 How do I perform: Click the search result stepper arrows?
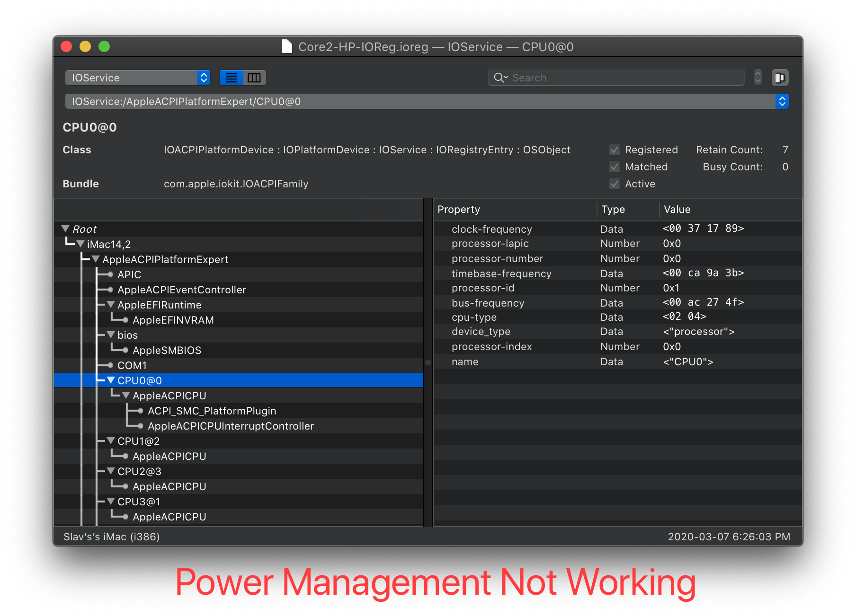(x=758, y=78)
